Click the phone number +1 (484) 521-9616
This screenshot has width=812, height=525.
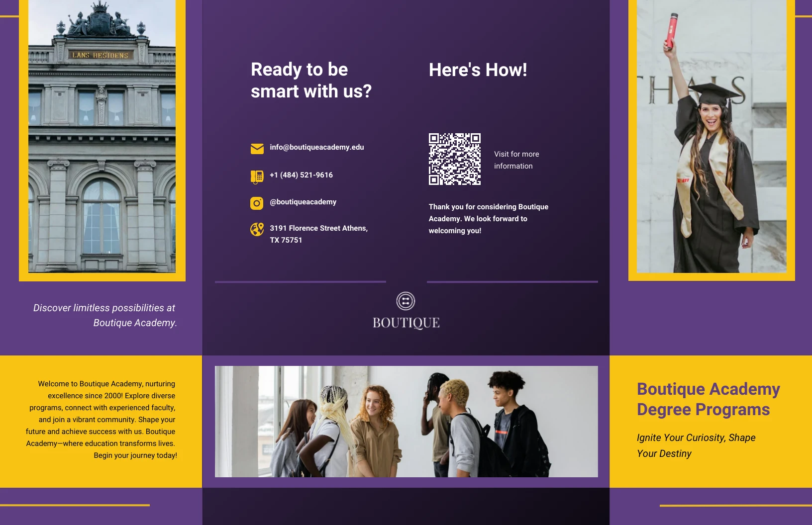coord(301,175)
